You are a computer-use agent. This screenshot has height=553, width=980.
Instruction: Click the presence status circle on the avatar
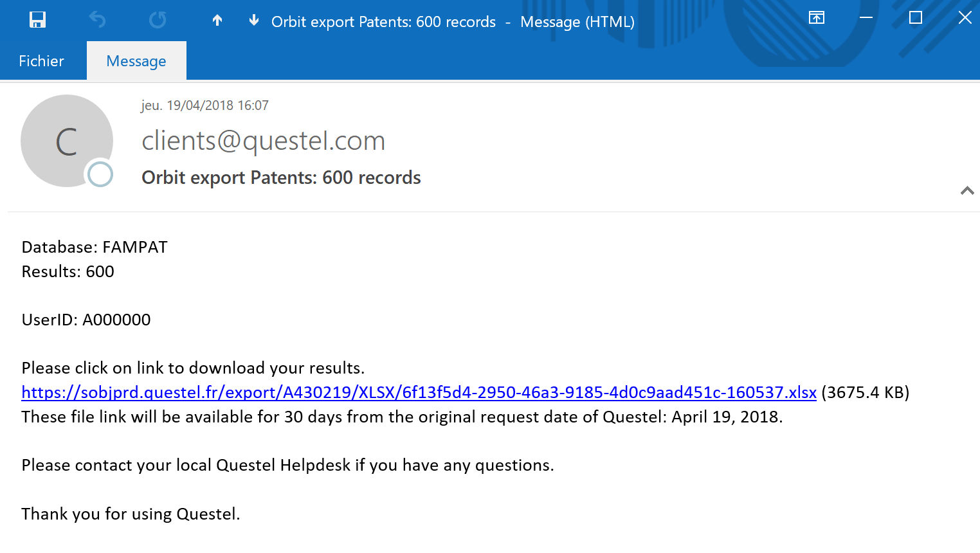[x=100, y=174]
